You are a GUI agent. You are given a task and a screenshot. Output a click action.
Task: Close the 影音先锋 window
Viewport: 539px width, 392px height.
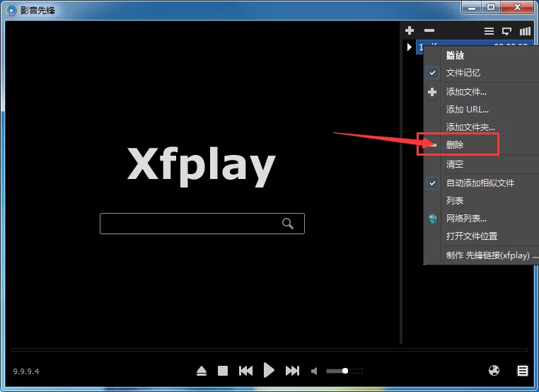coord(517,8)
